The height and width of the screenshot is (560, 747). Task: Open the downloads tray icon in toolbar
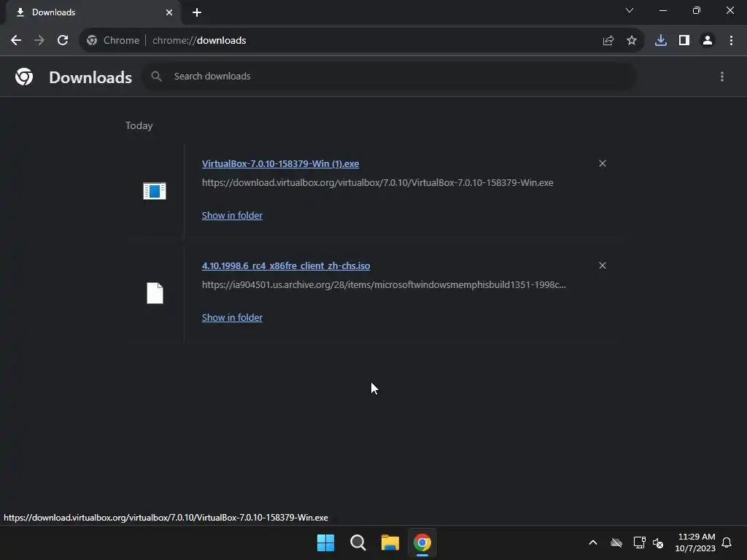tap(661, 41)
